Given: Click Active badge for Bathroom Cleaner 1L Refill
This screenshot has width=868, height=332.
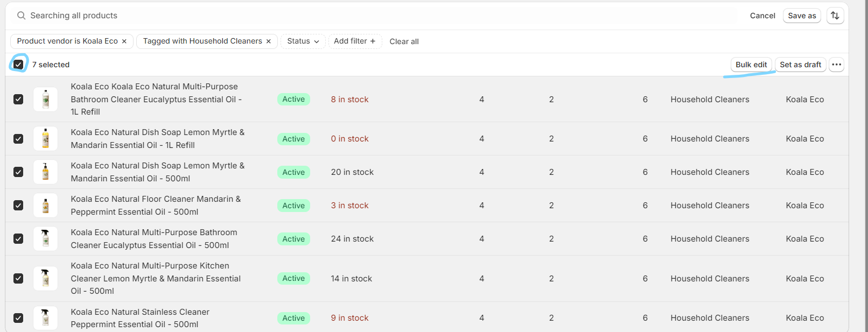Looking at the screenshot, I should point(293,100).
